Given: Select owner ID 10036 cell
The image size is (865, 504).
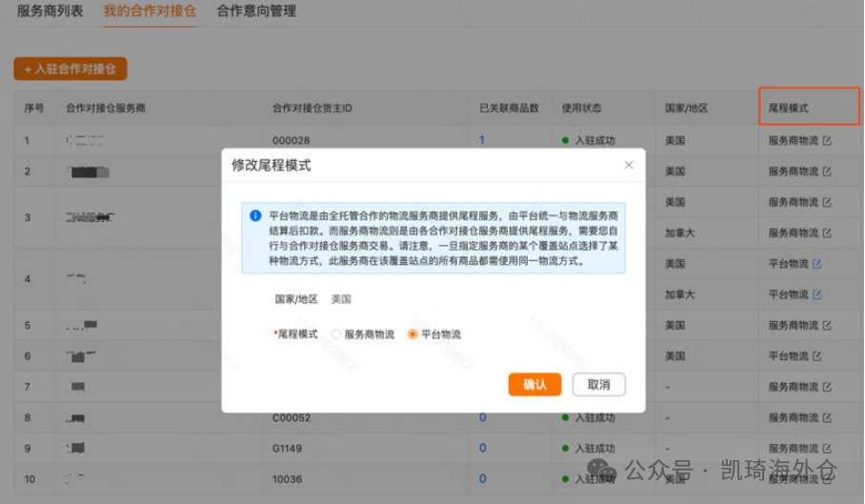Looking at the screenshot, I should point(287,479).
